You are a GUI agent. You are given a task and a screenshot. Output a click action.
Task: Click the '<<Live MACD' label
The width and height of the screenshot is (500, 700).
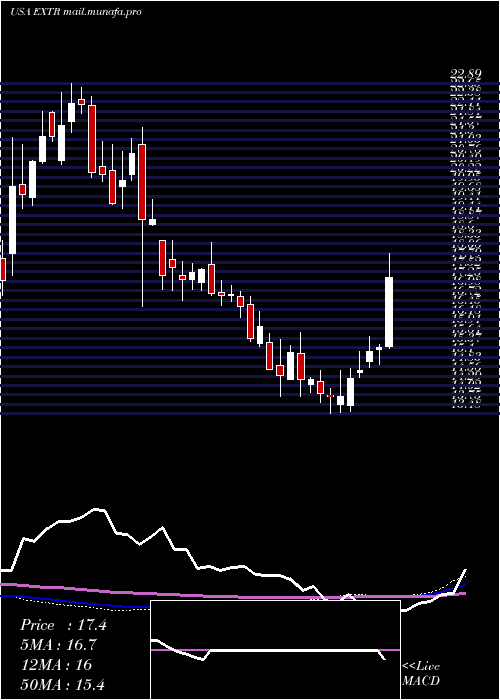pos(421,673)
